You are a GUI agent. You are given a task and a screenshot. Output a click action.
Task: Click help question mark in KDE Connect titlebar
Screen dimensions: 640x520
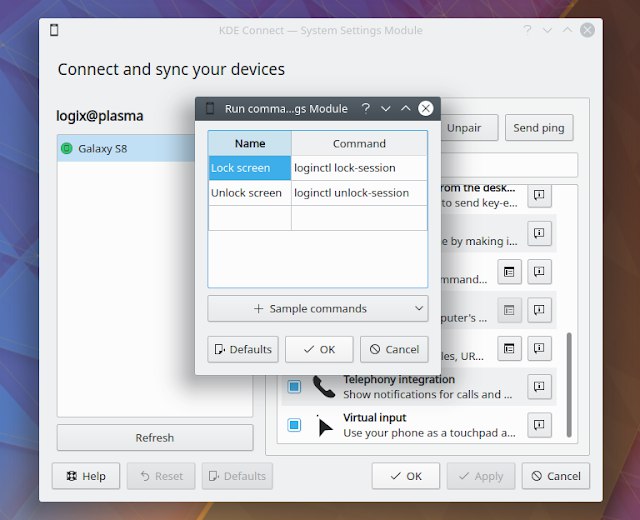(527, 30)
